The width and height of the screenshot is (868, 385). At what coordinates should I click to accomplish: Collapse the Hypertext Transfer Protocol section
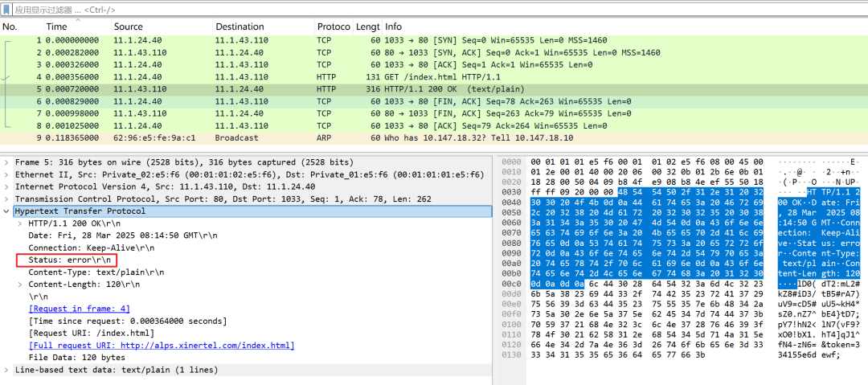pyautogui.click(x=7, y=211)
